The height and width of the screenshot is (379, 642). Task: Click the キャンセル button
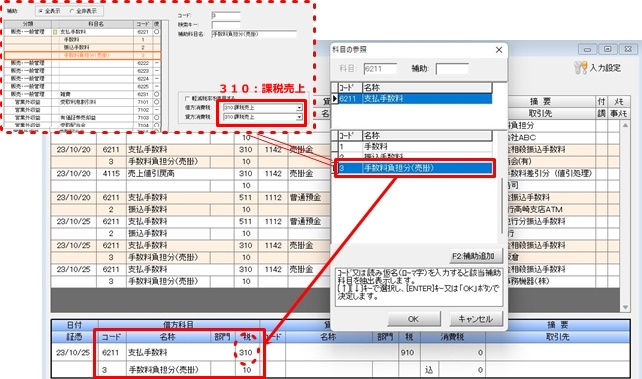[476, 319]
